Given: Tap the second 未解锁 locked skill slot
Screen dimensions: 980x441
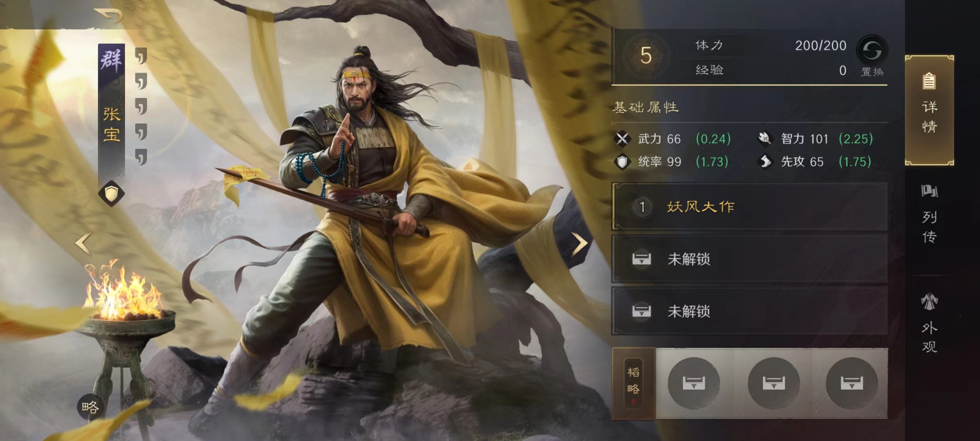Looking at the screenshot, I should [x=750, y=311].
